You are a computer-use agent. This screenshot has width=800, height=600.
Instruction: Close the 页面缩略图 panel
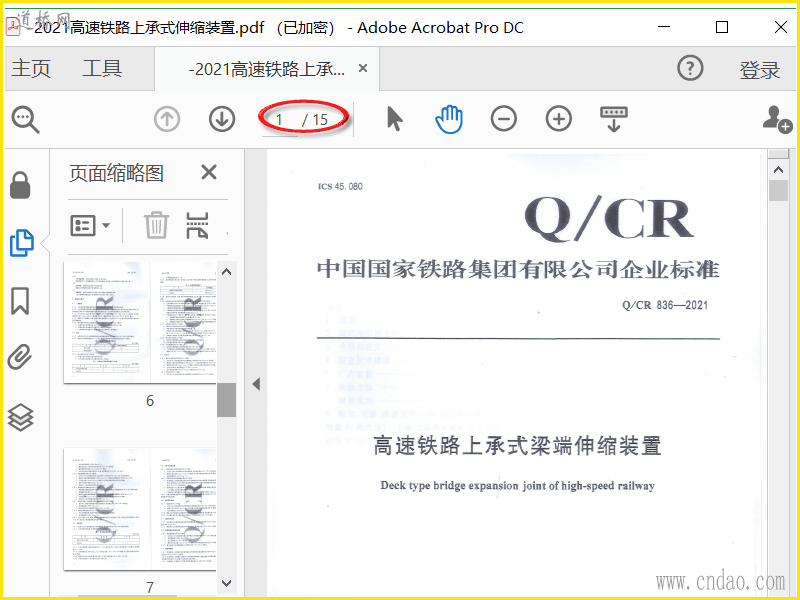click(x=209, y=172)
